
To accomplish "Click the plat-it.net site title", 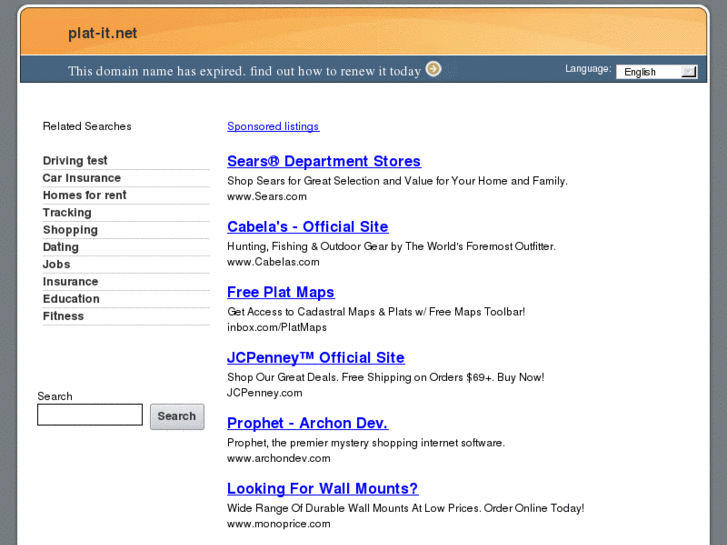I will (102, 33).
